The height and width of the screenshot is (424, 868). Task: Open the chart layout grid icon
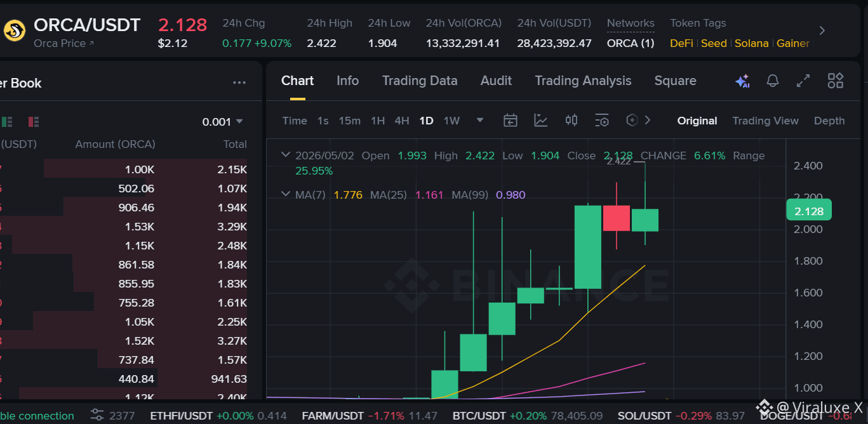(836, 81)
